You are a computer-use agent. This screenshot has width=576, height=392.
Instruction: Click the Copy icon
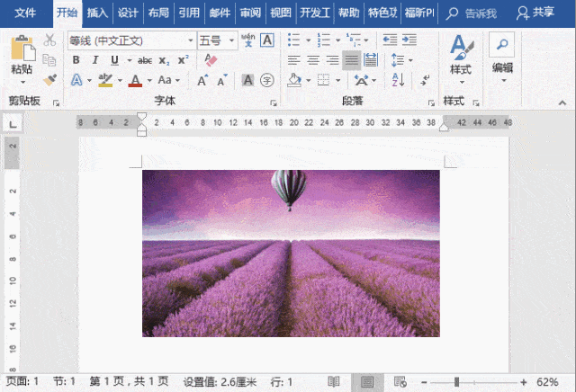[49, 60]
